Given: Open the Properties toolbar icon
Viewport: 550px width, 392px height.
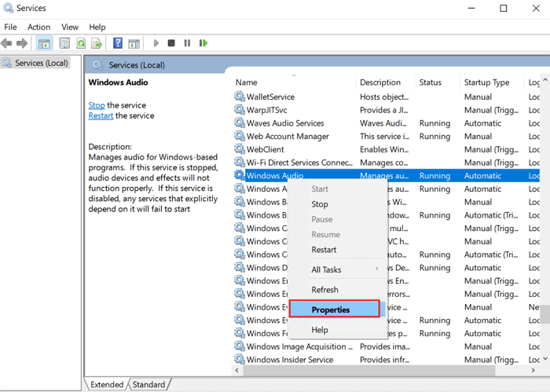Looking at the screenshot, I should coord(64,43).
